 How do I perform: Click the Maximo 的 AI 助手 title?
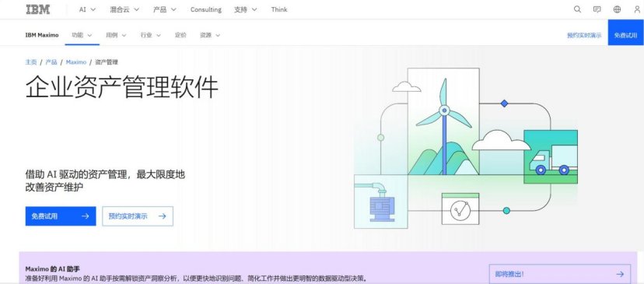point(53,269)
